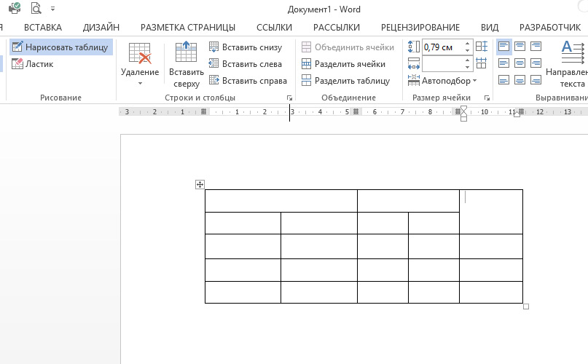Decrease column width with the down spinner

pos(467,68)
